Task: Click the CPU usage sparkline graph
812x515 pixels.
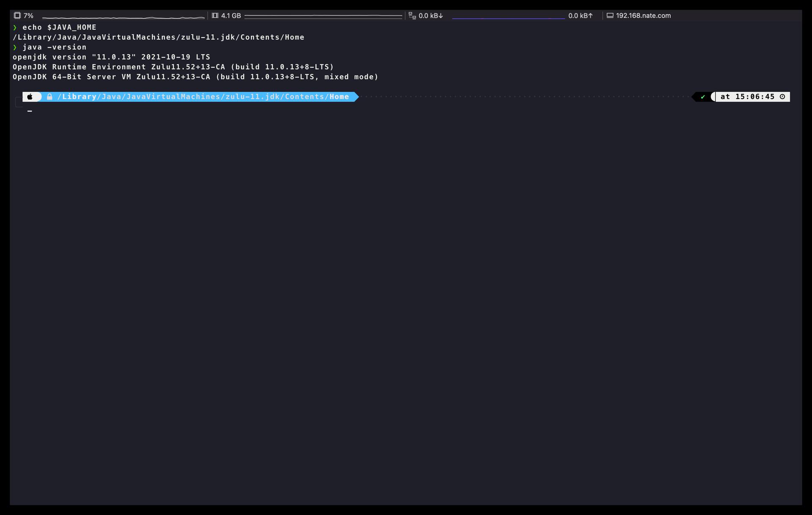Action: tap(123, 17)
